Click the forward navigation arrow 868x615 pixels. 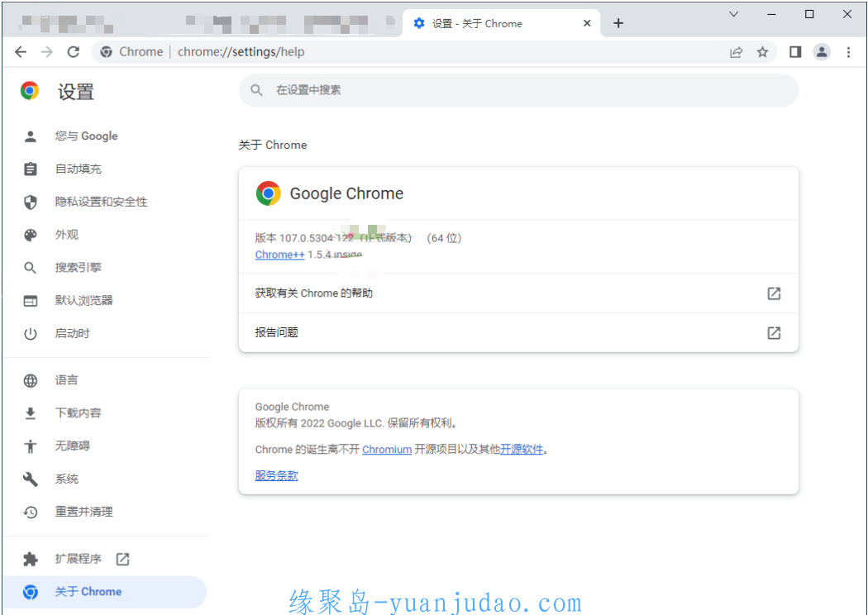pos(47,52)
